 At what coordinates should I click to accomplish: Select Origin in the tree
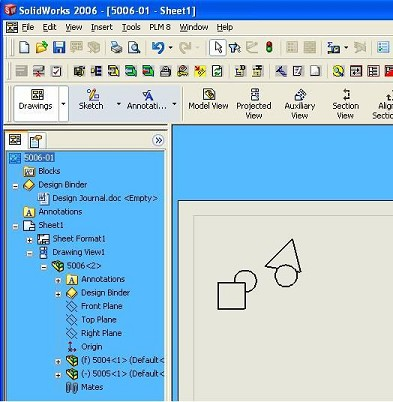click(x=92, y=347)
